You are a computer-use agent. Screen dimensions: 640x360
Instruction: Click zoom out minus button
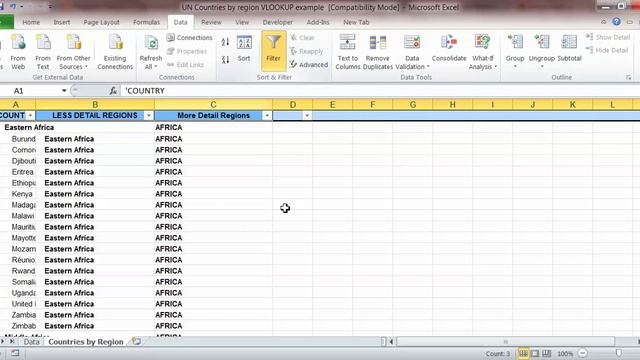pyautogui.click(x=583, y=353)
